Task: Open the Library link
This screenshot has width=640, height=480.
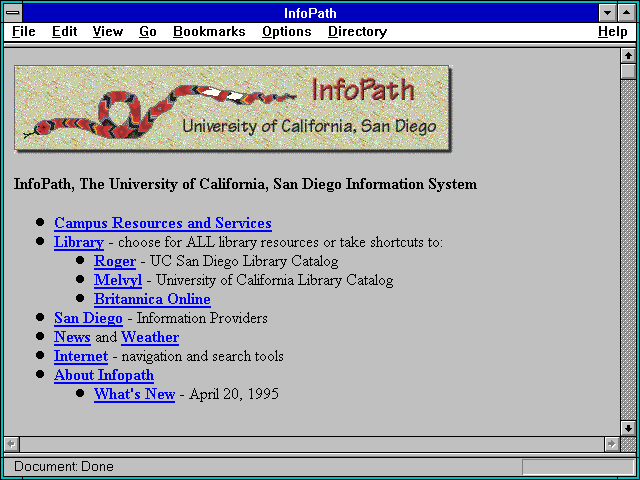Action: pos(79,242)
